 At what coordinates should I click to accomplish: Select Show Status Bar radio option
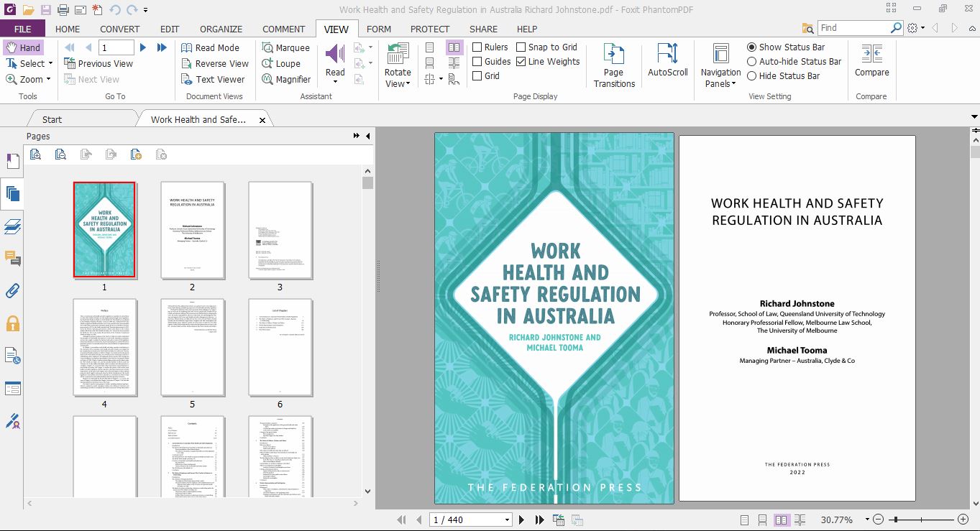click(x=752, y=47)
